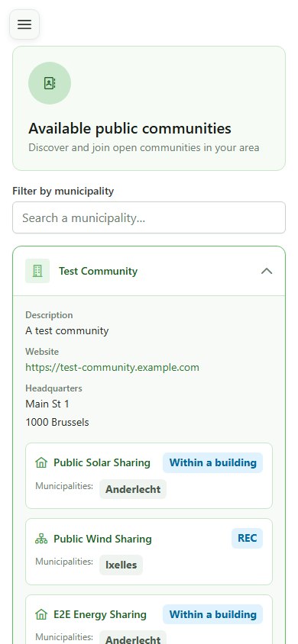Click the Anderlecht tag under Public Solar Sharing

pyautogui.click(x=133, y=489)
